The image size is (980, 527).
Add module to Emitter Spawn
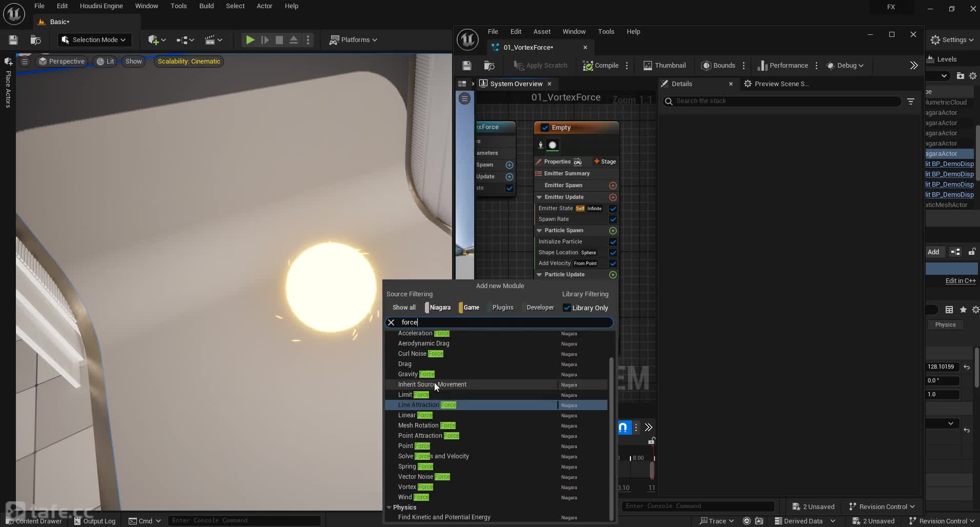[612, 186]
